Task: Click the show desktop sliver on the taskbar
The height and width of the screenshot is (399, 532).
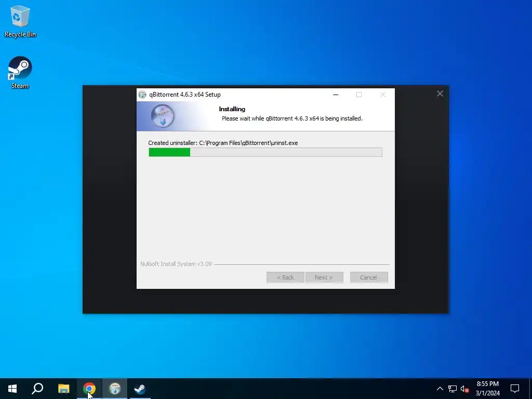Action: pyautogui.click(x=530, y=389)
